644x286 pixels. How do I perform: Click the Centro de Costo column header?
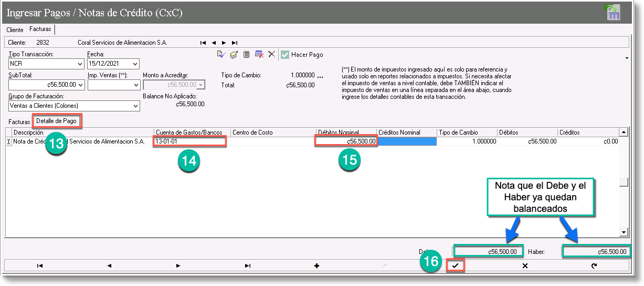(273, 132)
